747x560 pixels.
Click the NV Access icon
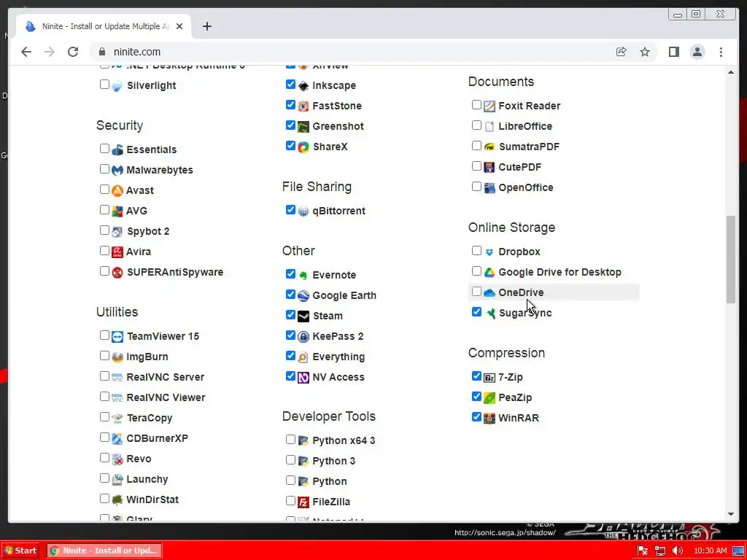coord(303,378)
